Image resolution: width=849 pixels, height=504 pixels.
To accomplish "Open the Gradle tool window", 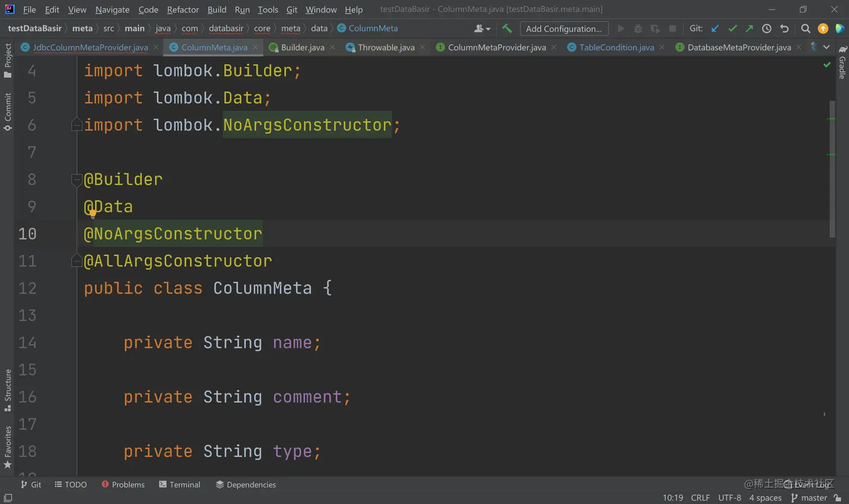I will pyautogui.click(x=842, y=63).
